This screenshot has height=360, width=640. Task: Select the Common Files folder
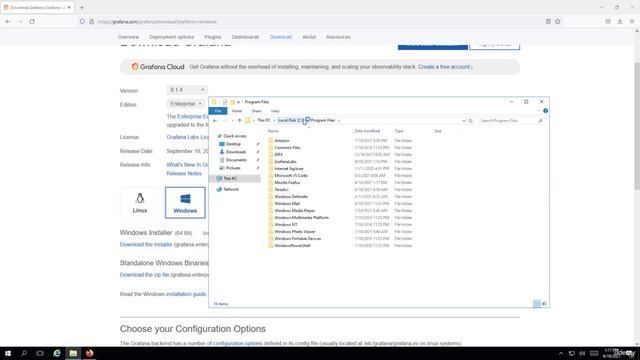click(x=287, y=148)
